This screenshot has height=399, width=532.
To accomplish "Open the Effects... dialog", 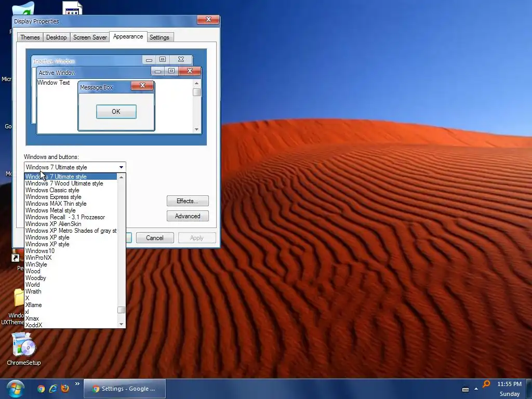I will 188,201.
